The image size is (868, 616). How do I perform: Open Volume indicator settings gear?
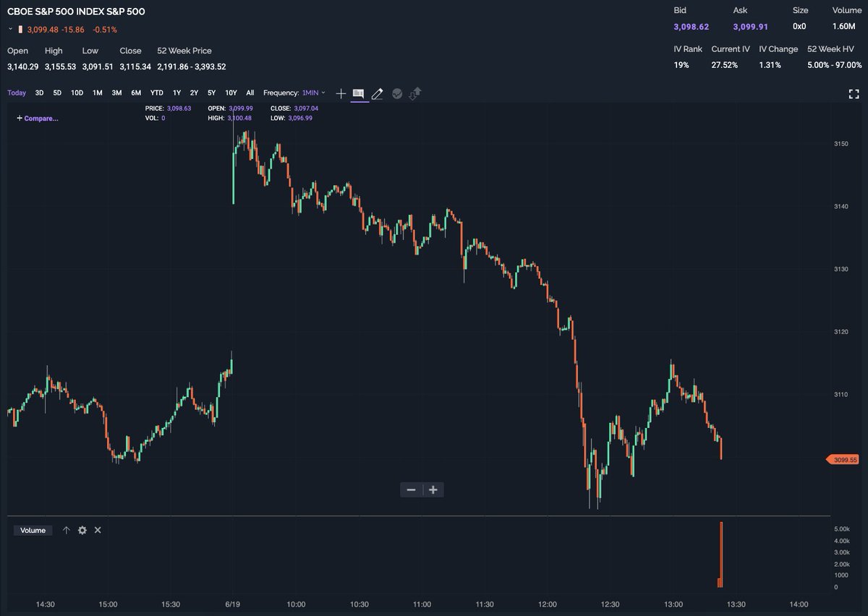pyautogui.click(x=82, y=530)
